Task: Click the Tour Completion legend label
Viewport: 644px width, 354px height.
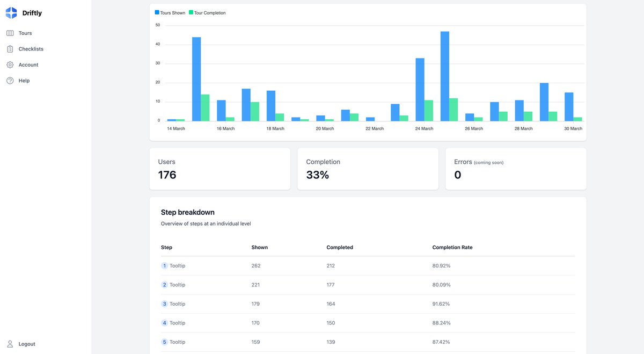Action: tap(210, 13)
